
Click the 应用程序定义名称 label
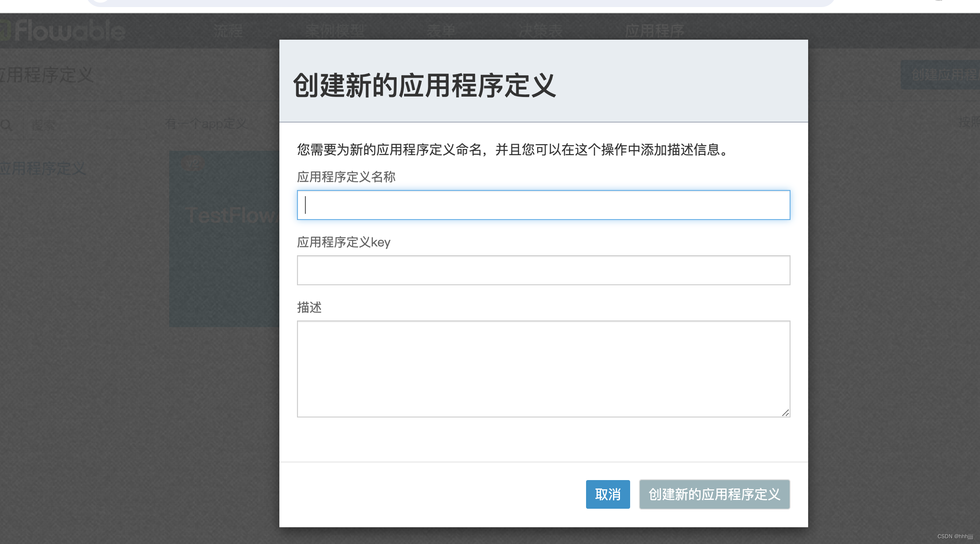tap(346, 177)
